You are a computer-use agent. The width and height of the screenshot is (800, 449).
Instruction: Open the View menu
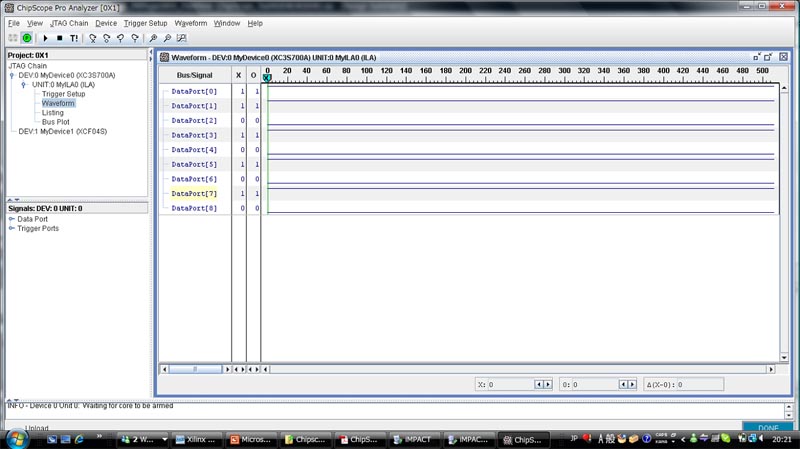[x=35, y=23]
